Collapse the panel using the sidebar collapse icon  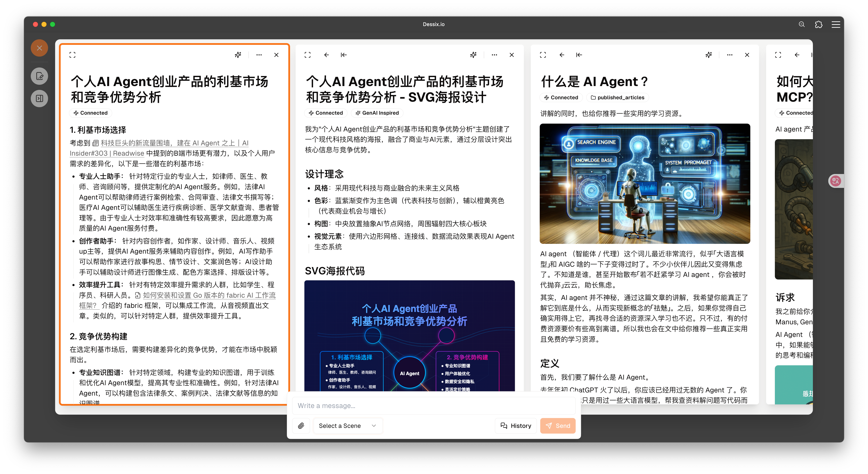pyautogui.click(x=40, y=98)
